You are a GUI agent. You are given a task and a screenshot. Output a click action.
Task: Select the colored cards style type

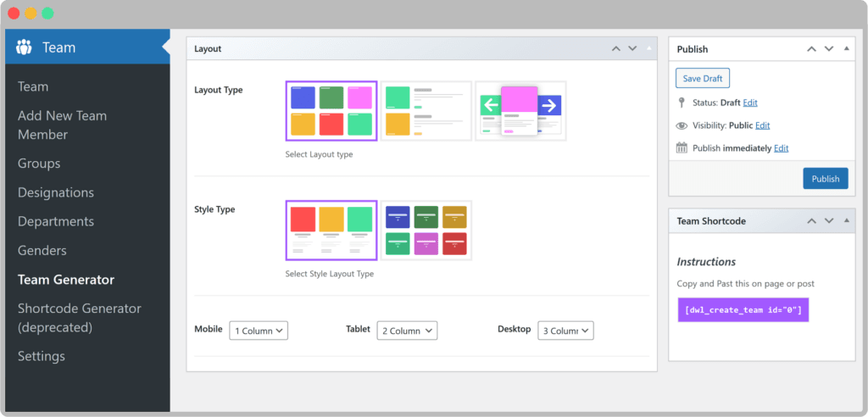click(426, 230)
